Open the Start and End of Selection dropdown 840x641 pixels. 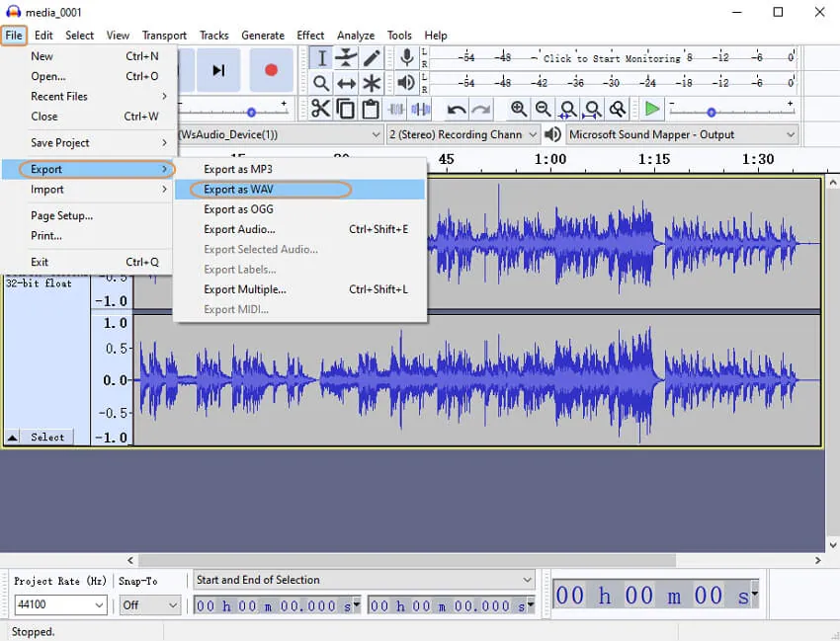tap(363, 580)
